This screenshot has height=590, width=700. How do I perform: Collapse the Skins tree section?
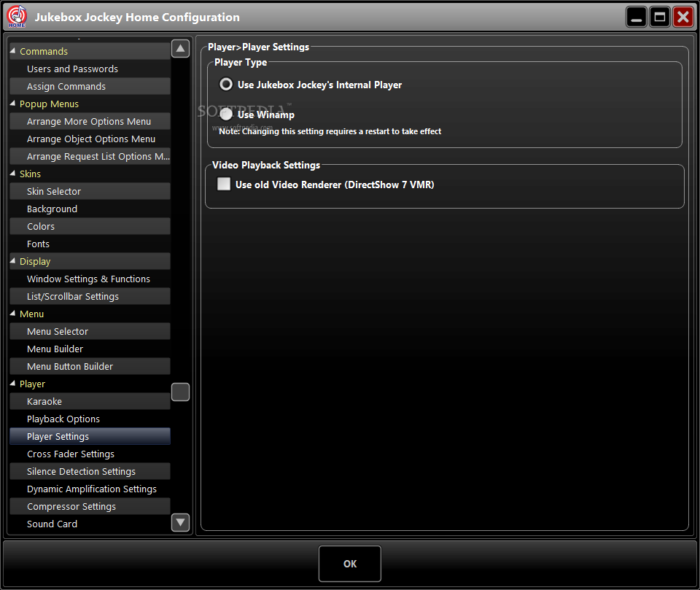click(x=12, y=174)
